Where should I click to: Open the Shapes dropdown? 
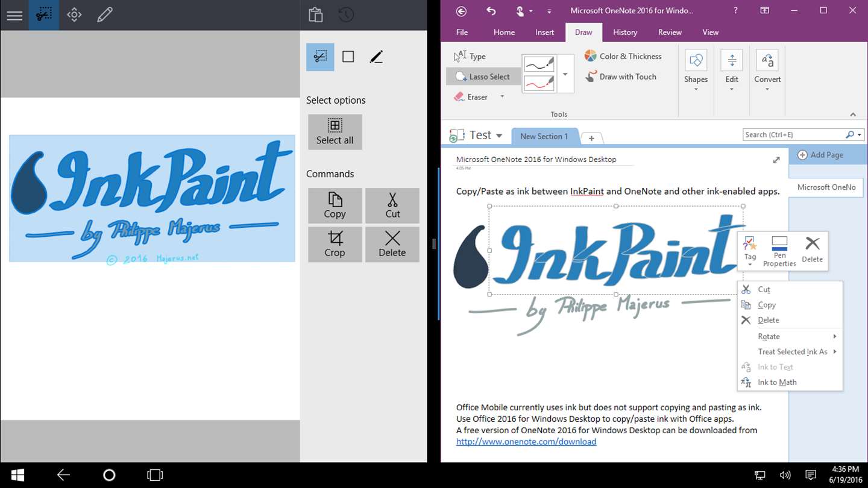point(696,70)
